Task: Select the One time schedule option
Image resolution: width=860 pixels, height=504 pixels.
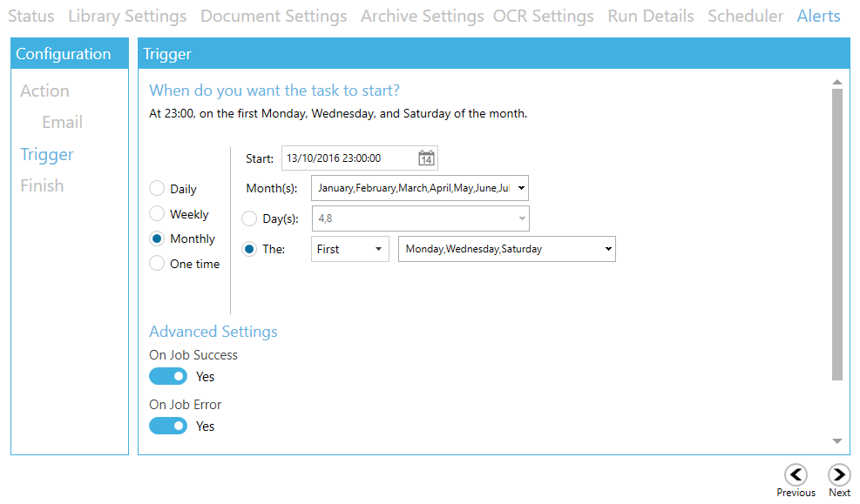Action: pos(157,264)
